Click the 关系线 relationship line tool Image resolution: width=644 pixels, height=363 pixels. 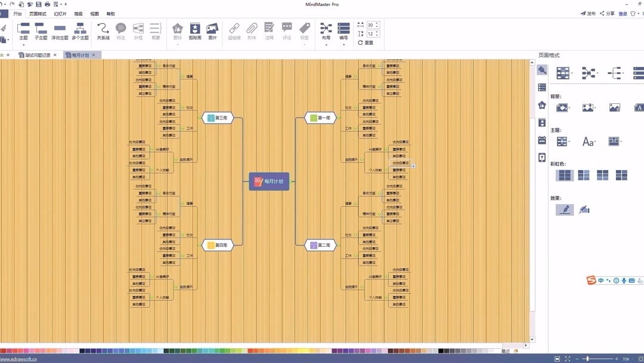click(101, 30)
